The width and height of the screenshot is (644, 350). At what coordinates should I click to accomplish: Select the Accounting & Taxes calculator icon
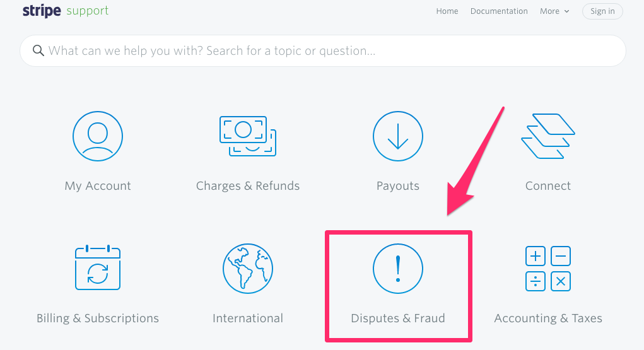(x=548, y=269)
